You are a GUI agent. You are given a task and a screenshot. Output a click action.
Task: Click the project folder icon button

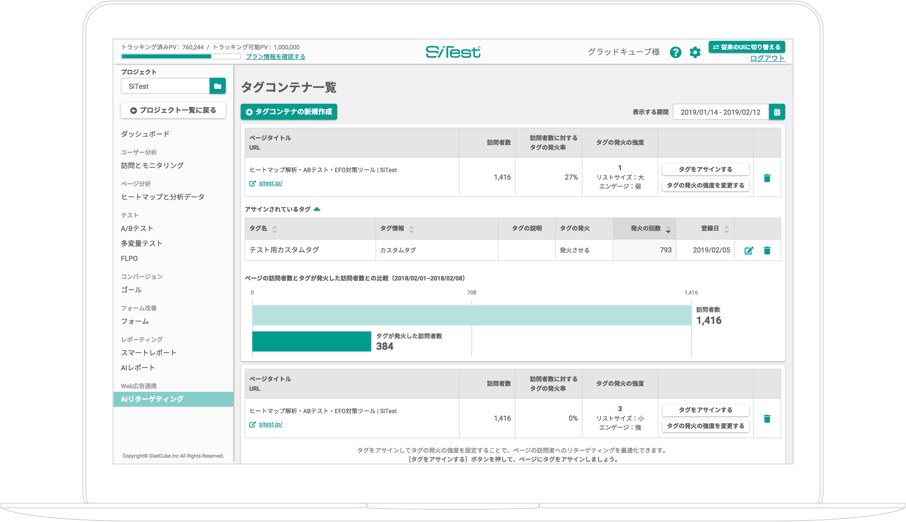coord(217,86)
